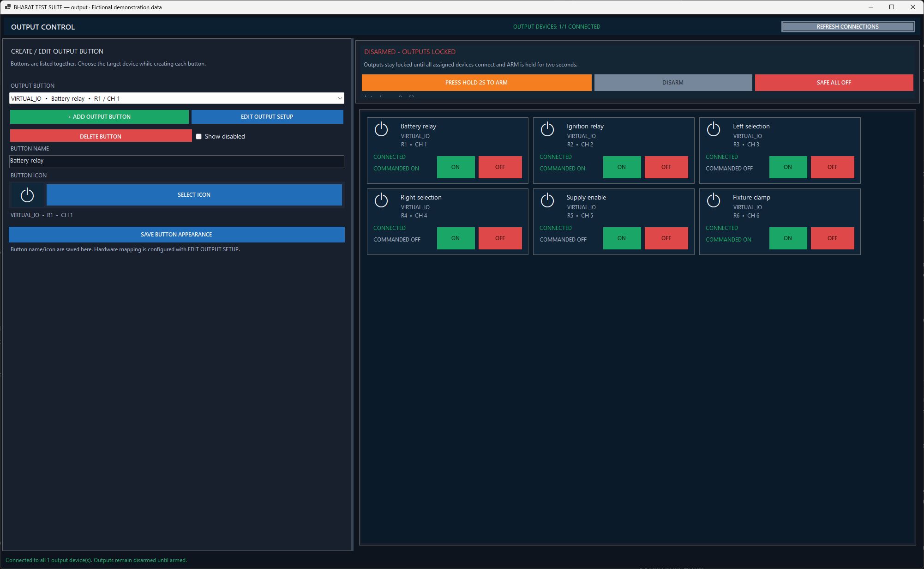Click the Delete Button control
The width and height of the screenshot is (924, 569).
click(101, 136)
